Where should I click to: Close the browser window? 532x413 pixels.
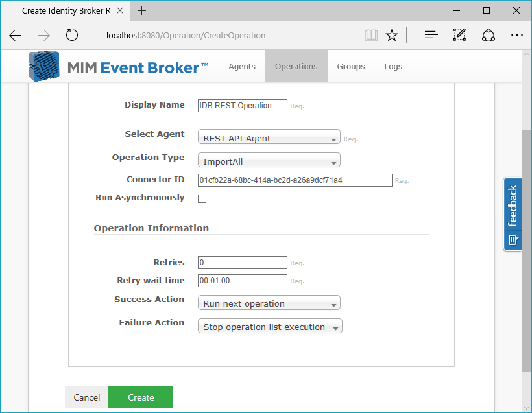coord(516,10)
